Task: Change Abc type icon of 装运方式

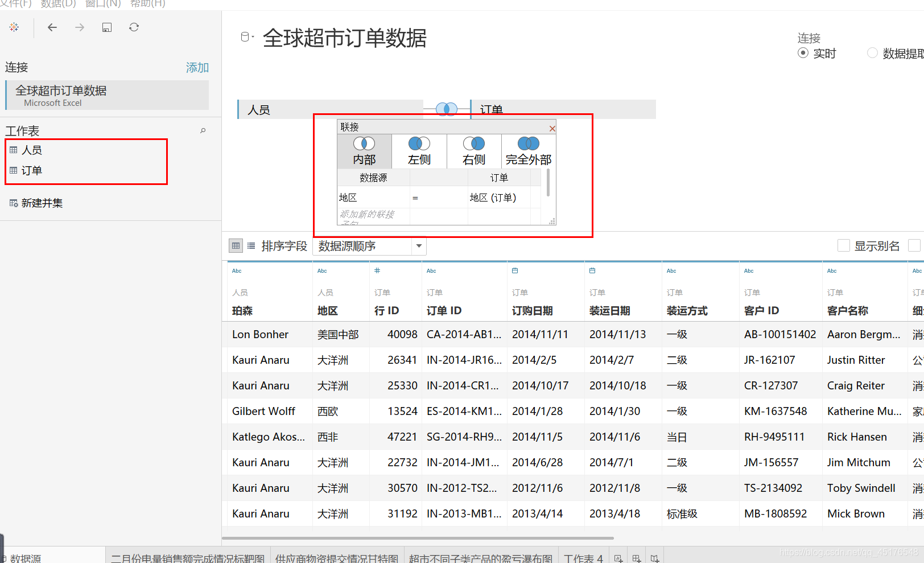Action: click(671, 271)
